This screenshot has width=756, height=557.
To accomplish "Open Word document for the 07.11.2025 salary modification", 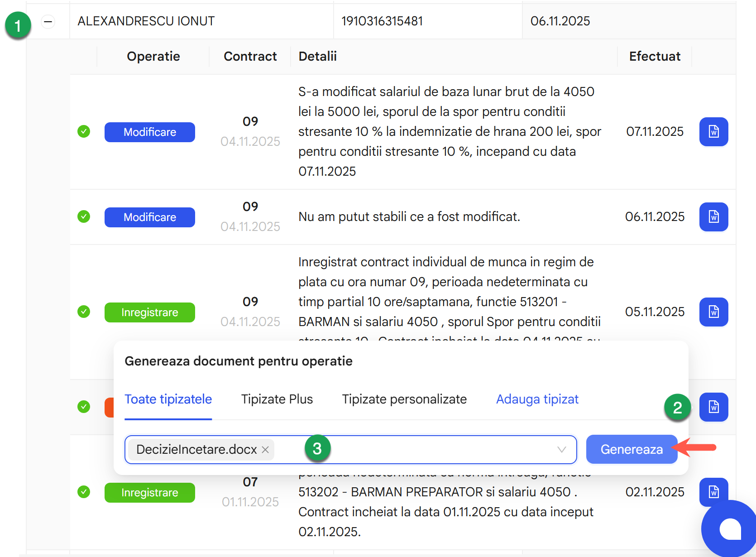I will pyautogui.click(x=713, y=132).
